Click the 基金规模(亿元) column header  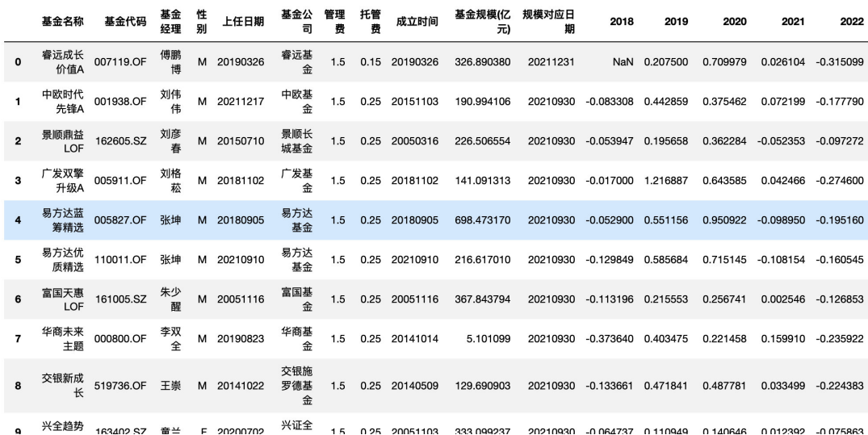pos(483,22)
